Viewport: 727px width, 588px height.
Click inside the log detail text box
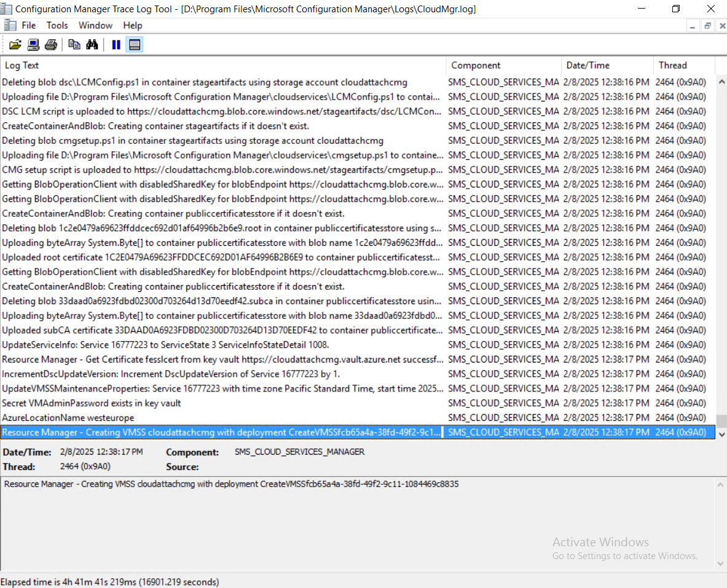(x=357, y=523)
